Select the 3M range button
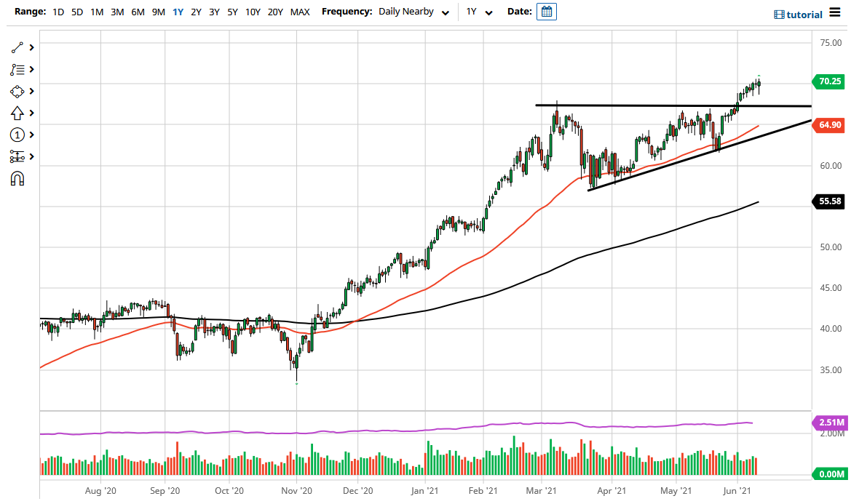 (x=117, y=12)
